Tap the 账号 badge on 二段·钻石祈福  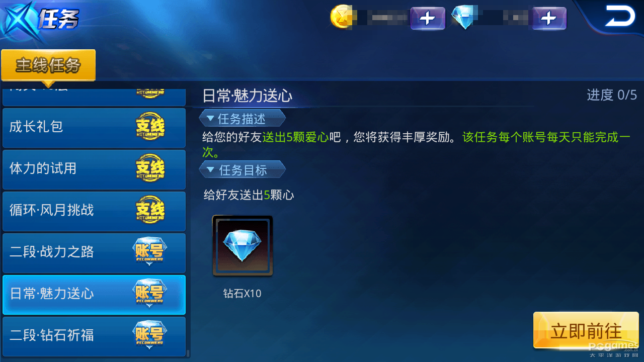coord(150,335)
